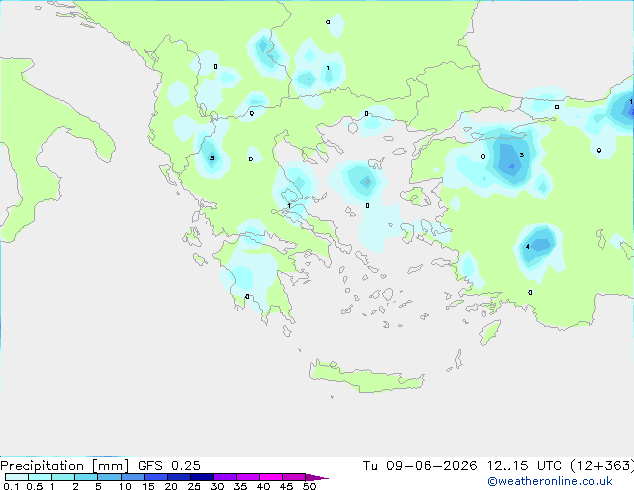Click the 40–45 mm magenta legend swatch

coord(271,477)
